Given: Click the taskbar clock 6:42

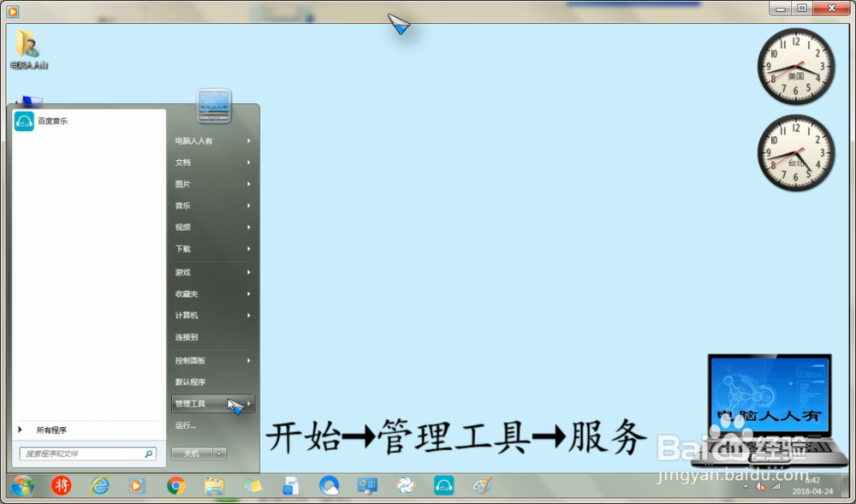Looking at the screenshot, I should (x=812, y=481).
